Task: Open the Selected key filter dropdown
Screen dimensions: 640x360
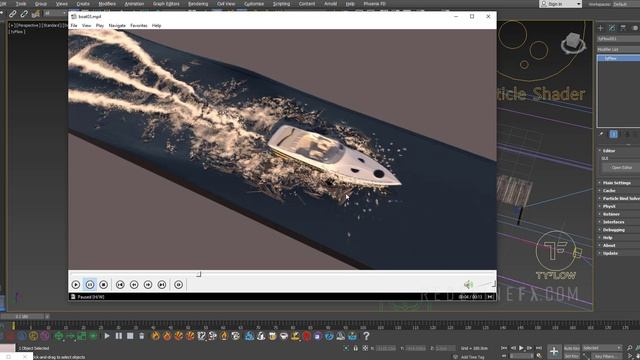Action: (x=602, y=348)
